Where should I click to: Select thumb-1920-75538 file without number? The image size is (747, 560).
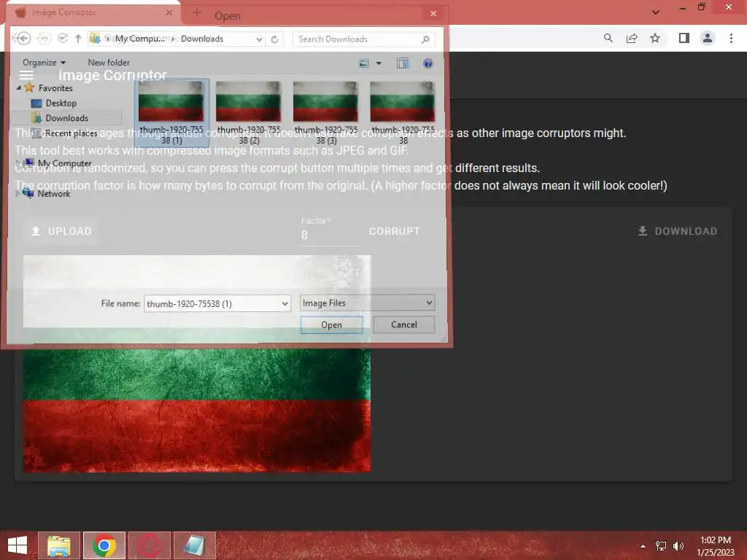403,113
